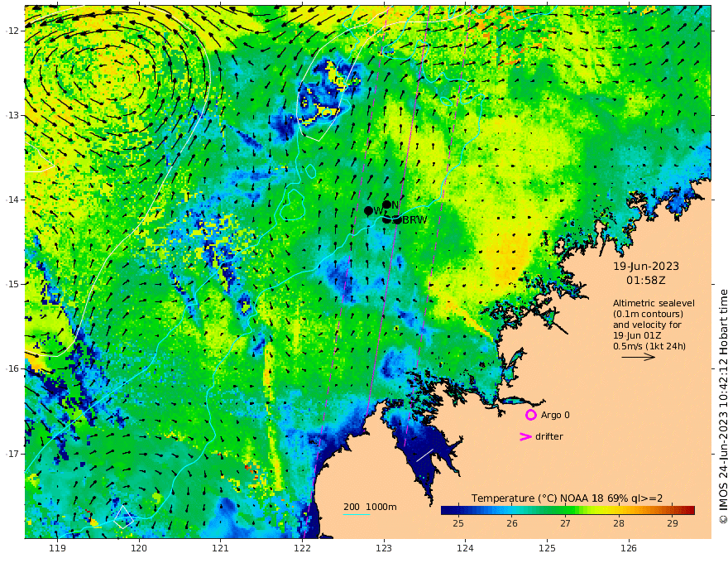Click latitude axis label -13
This screenshot has height=563, width=728.
pos(12,115)
